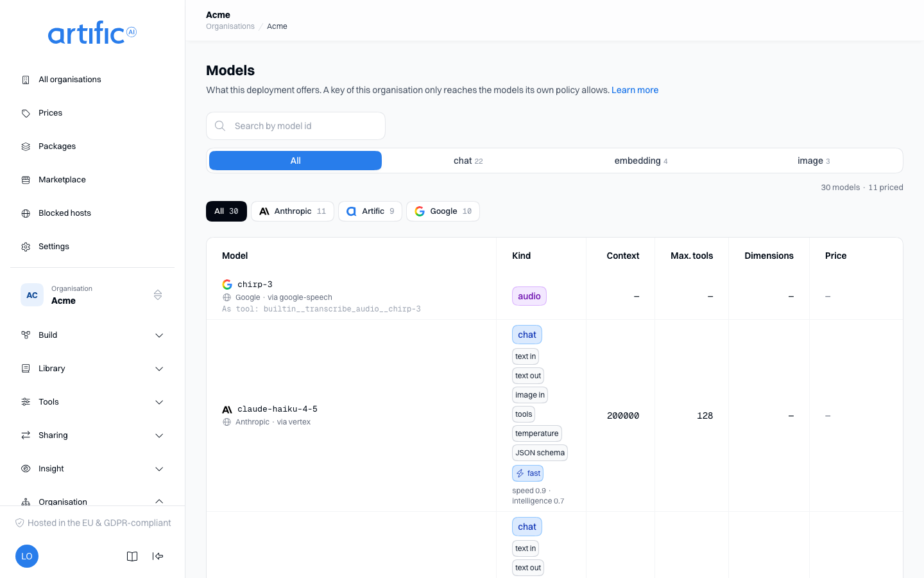Viewport: 924px width, 578px height.
Task: Filter models by Anthropic provider
Action: pyautogui.click(x=293, y=211)
